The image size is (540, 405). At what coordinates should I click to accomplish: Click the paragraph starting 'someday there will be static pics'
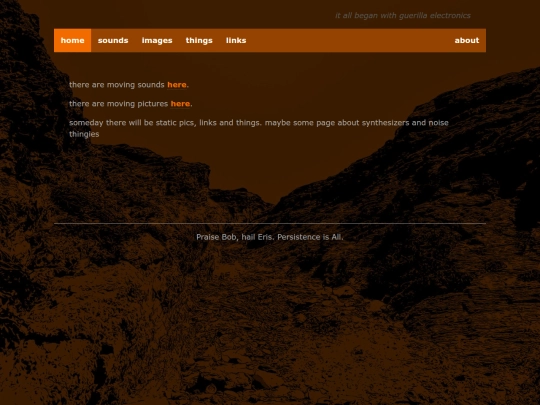point(259,128)
